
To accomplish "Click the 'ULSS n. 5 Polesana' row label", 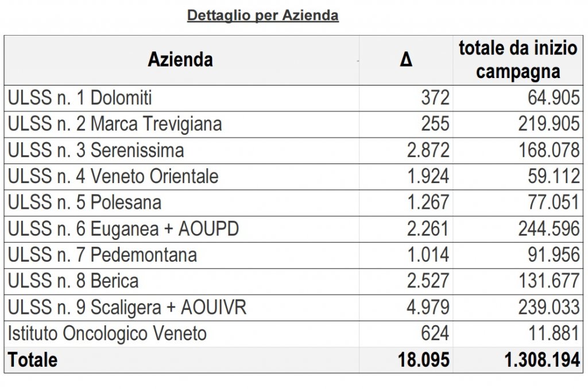I will (x=84, y=203).
